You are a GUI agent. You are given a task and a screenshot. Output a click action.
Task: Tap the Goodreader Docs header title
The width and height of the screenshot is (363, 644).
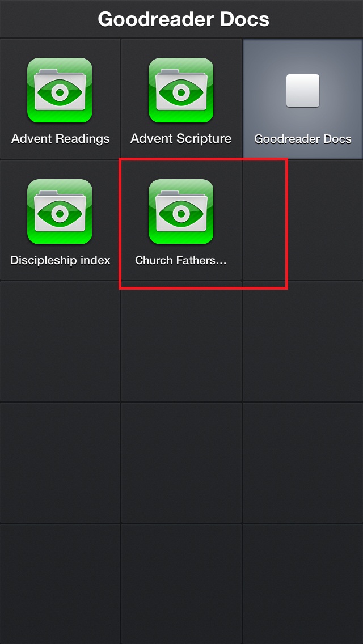(x=183, y=19)
